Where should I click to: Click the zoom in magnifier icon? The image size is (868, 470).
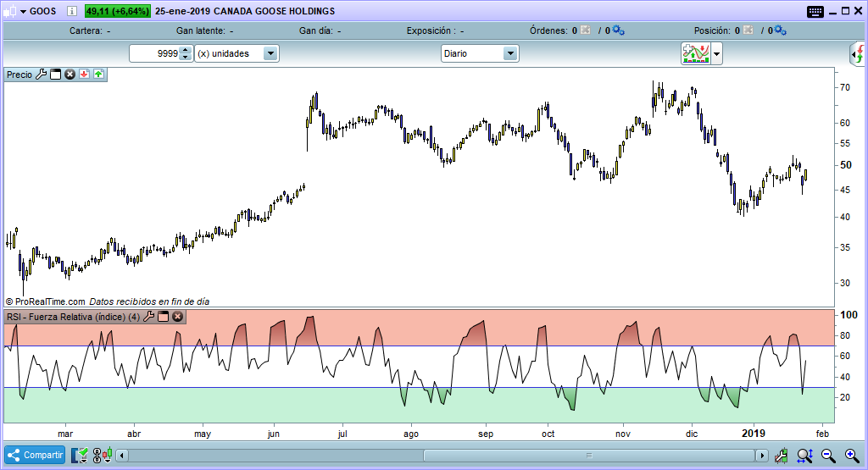850,456
